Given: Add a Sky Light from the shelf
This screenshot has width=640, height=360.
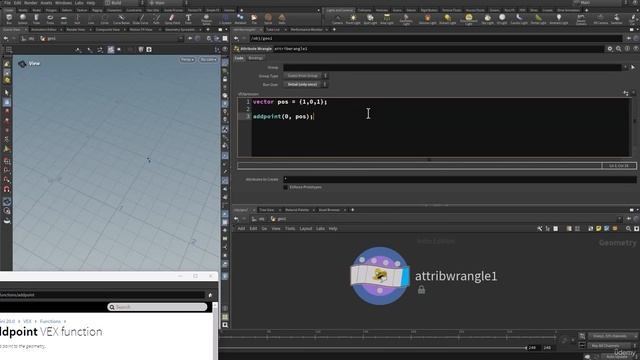Looking at the screenshot, I should 487,19.
